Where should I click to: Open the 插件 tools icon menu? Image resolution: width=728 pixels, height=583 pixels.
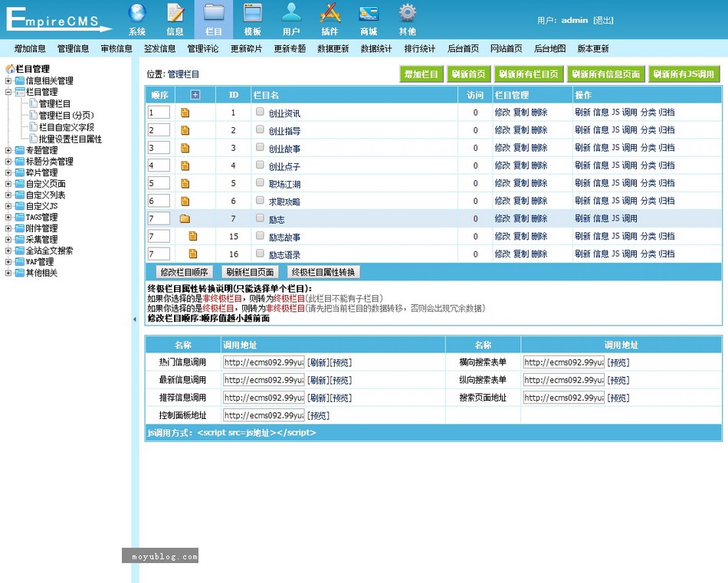[330, 19]
